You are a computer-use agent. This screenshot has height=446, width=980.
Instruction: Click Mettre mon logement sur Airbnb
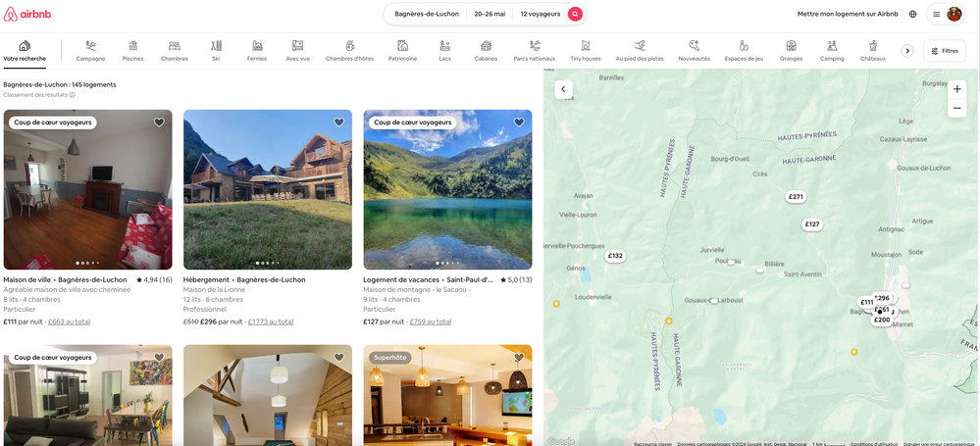[x=848, y=14]
